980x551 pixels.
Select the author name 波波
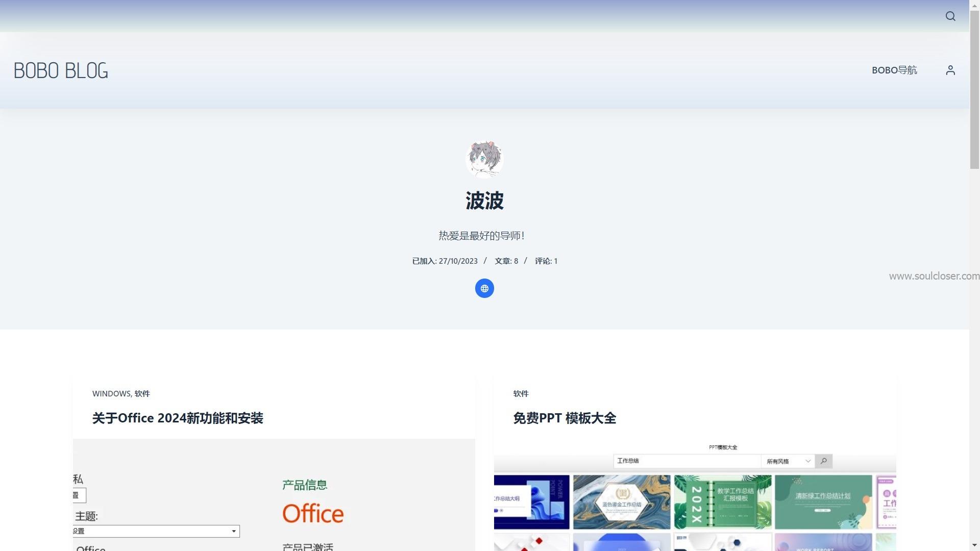484,201
